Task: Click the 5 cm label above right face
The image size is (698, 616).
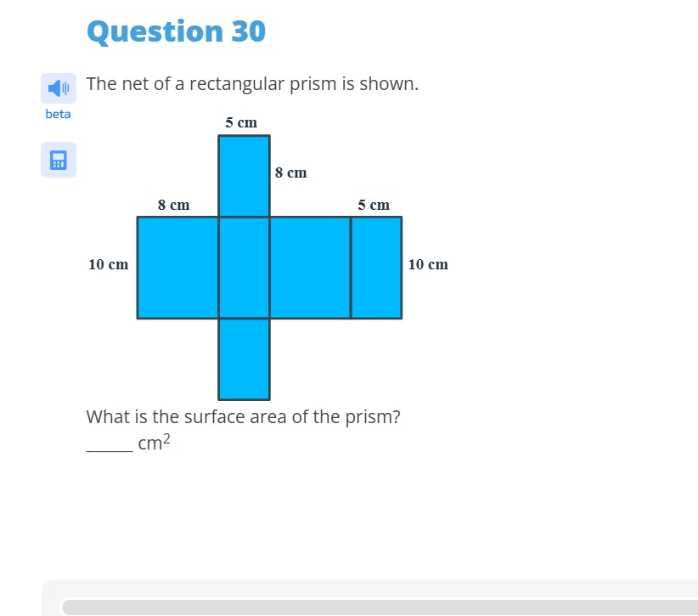Action: click(x=374, y=205)
